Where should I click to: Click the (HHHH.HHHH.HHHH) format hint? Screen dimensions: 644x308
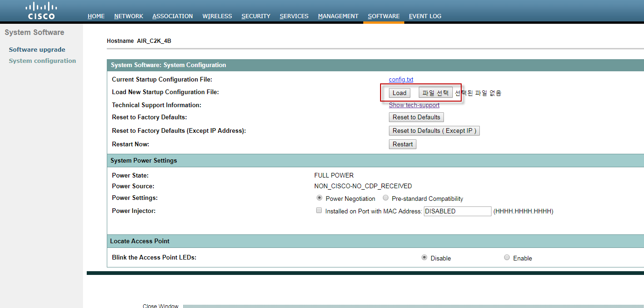[x=523, y=211]
